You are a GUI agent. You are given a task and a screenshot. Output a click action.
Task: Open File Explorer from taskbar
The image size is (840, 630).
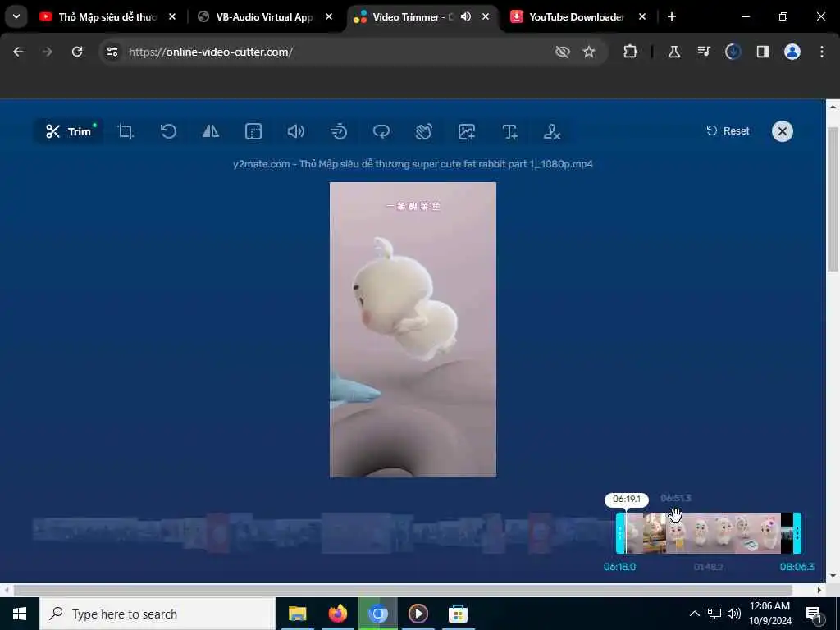click(x=297, y=614)
